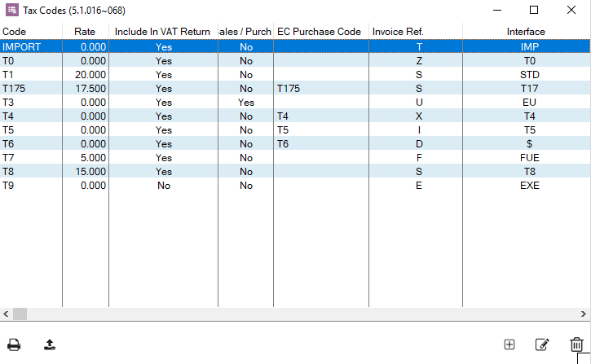Viewport: 591px width, 364px height.
Task: Click the Tax Codes window app icon
Action: [x=11, y=10]
